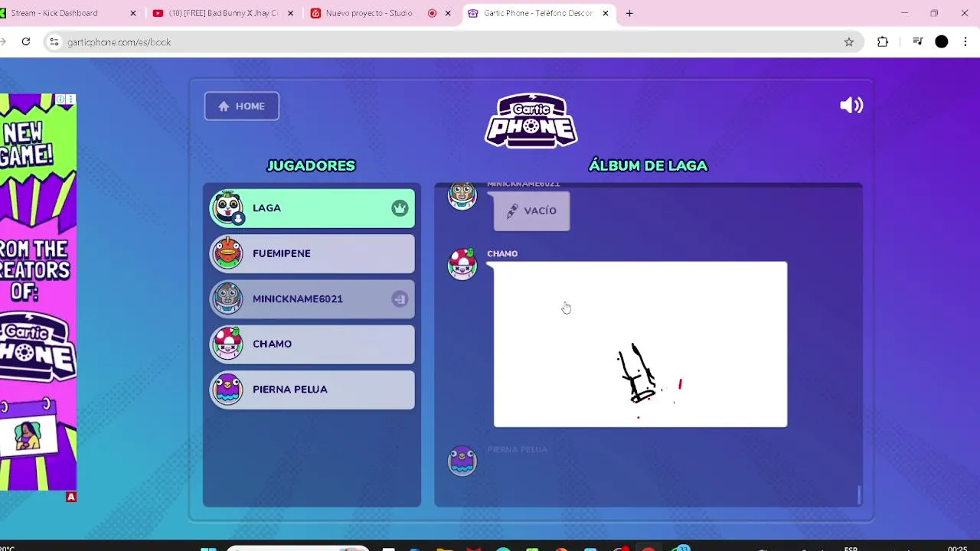
Task: Click the VACÍO empty prompt bubble
Action: [x=531, y=210]
